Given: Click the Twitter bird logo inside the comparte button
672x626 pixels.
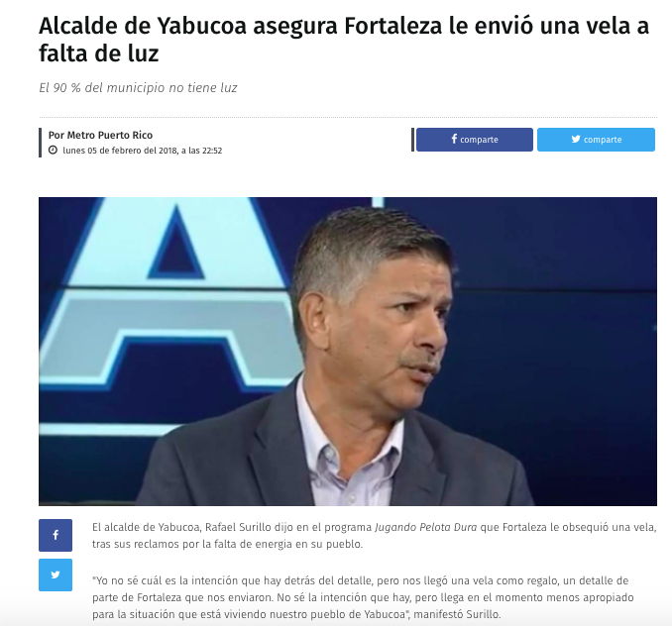Looking at the screenshot, I should [x=576, y=139].
